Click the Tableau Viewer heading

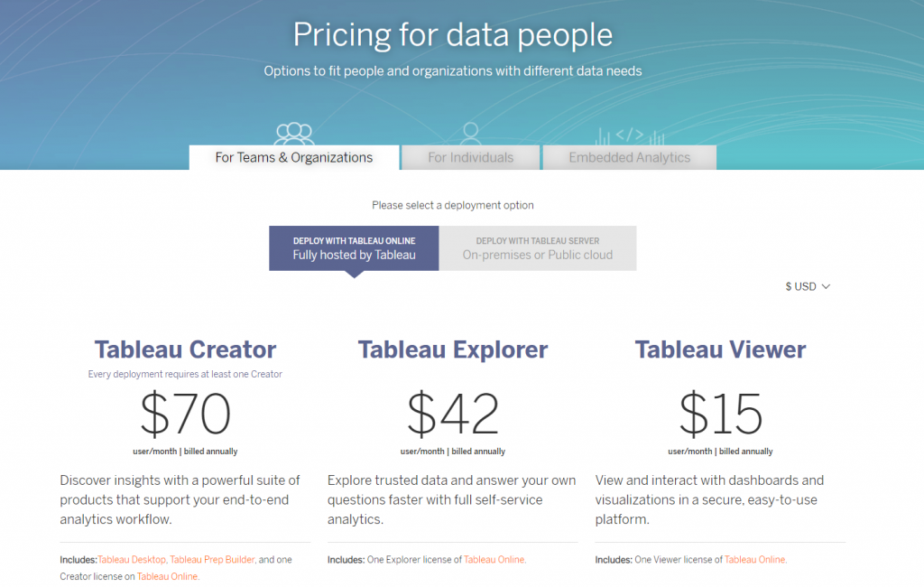719,349
